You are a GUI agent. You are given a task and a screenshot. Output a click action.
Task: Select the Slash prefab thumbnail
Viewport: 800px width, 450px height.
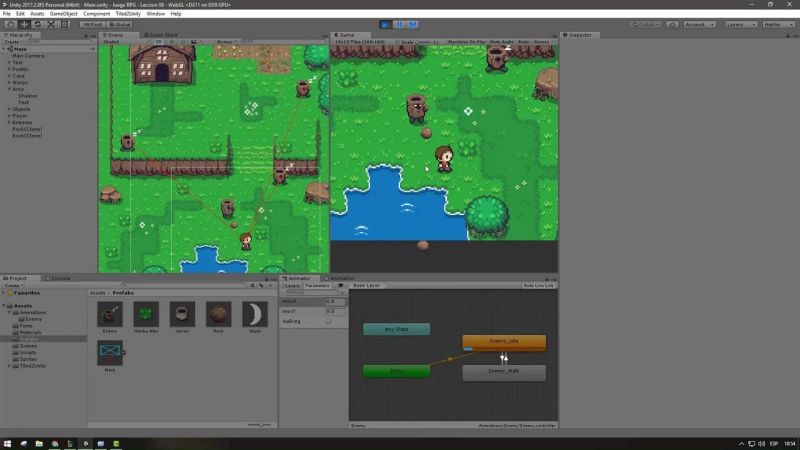[255, 314]
